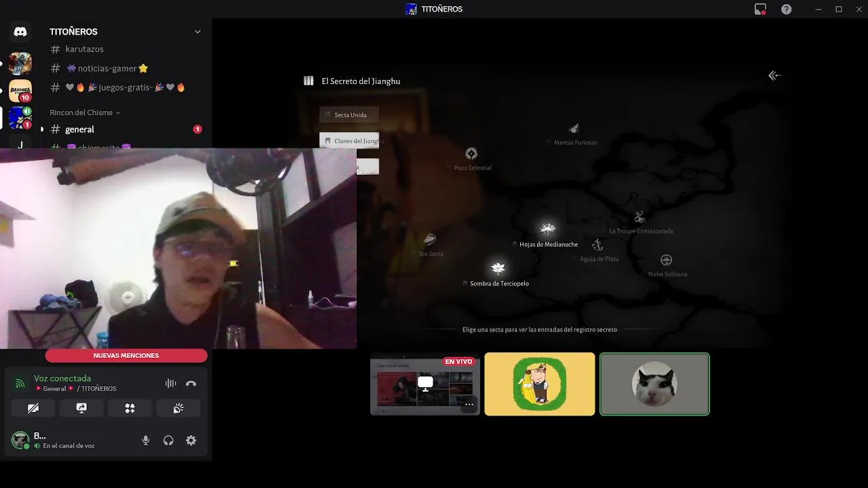Mute the microphone

[146, 441]
